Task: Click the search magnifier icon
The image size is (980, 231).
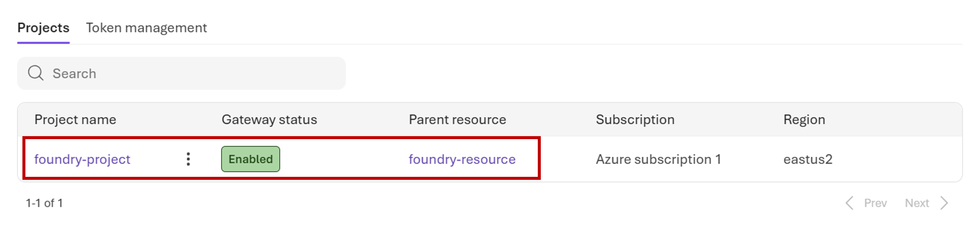Action: pos(36,72)
